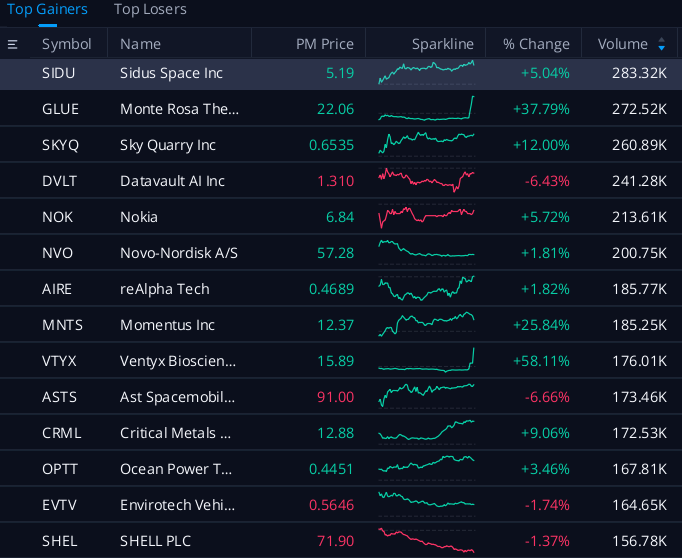Click the 12.88 price for CRML
Screen dimensions: 682x558
tap(335, 433)
